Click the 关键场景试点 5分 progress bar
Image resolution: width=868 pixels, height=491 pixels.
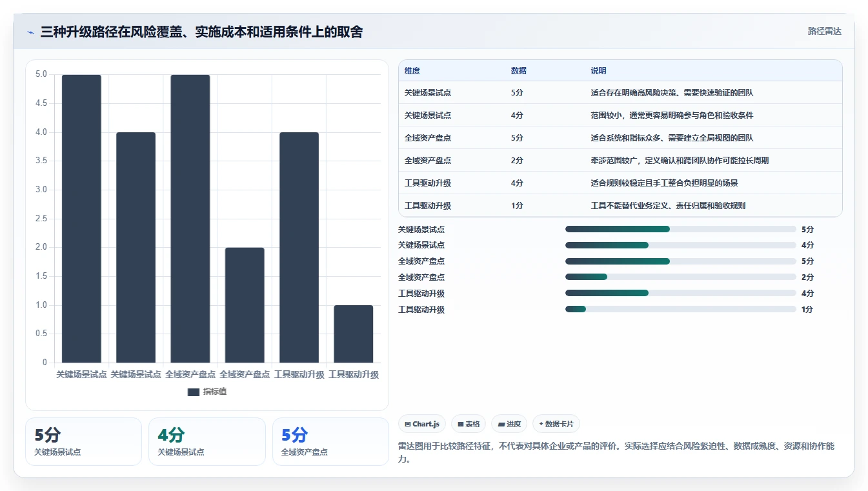tap(681, 229)
